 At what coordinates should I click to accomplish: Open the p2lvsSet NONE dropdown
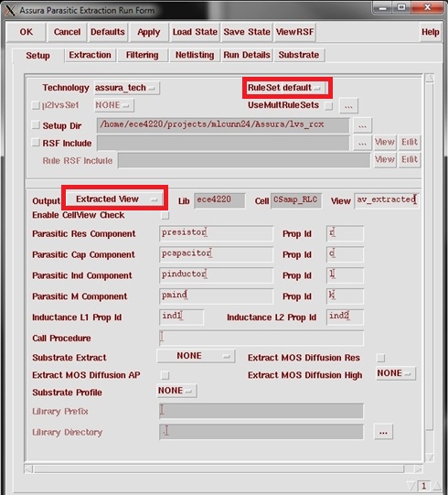pyautogui.click(x=114, y=105)
